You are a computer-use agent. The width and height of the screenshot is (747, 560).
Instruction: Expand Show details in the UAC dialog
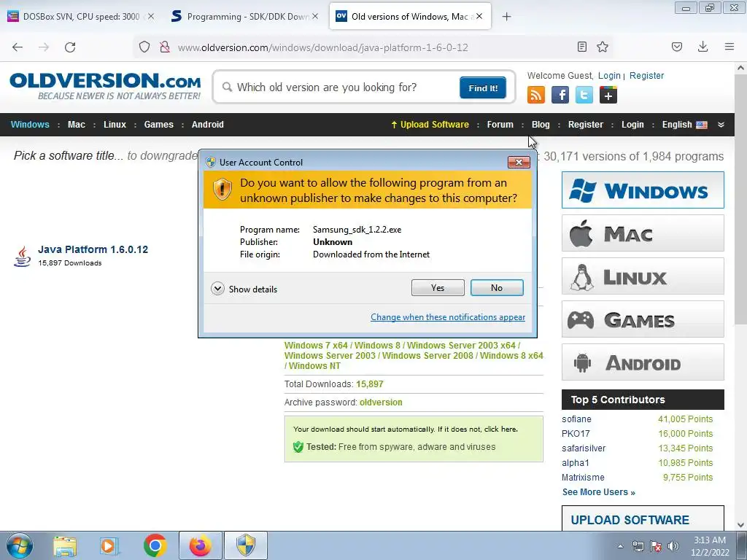tap(244, 289)
